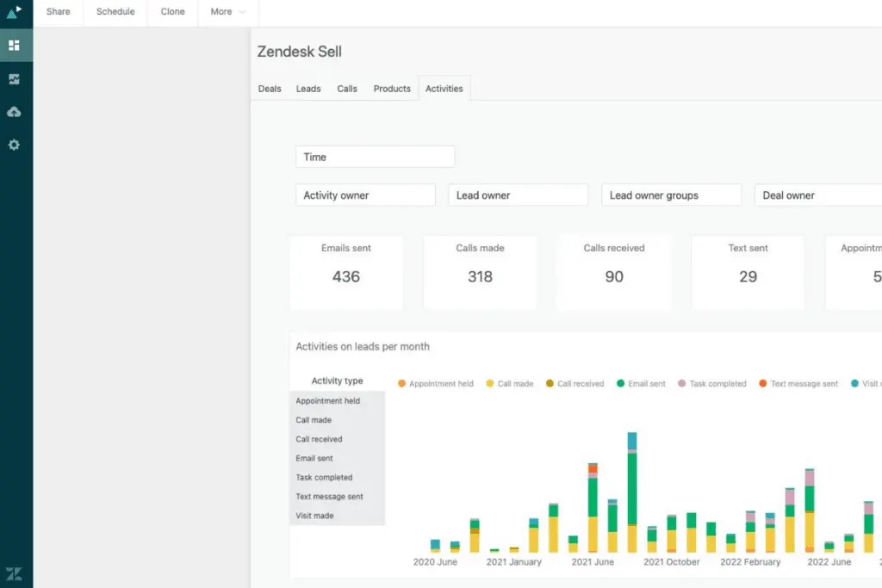882x588 pixels.
Task: Click the green Email sent legend dot
Action: (x=620, y=383)
